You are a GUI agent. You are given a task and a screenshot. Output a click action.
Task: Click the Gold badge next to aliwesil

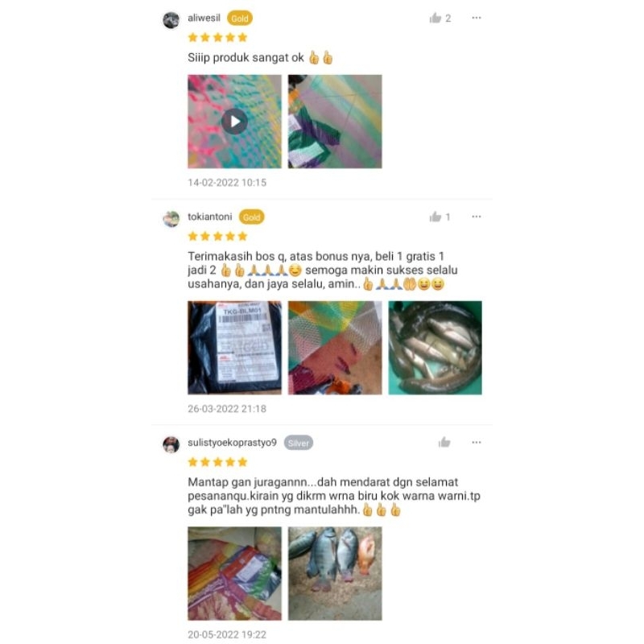(x=239, y=19)
